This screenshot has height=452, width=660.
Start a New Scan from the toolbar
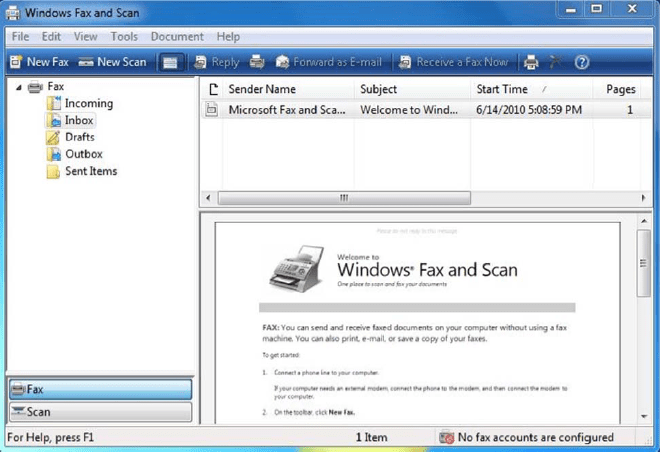point(112,62)
